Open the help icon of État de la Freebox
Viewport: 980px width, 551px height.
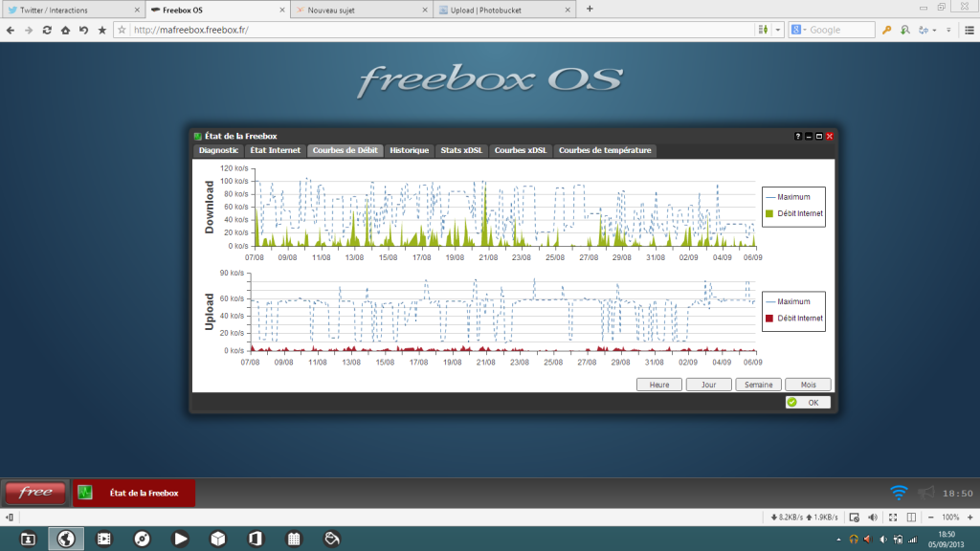(x=797, y=136)
